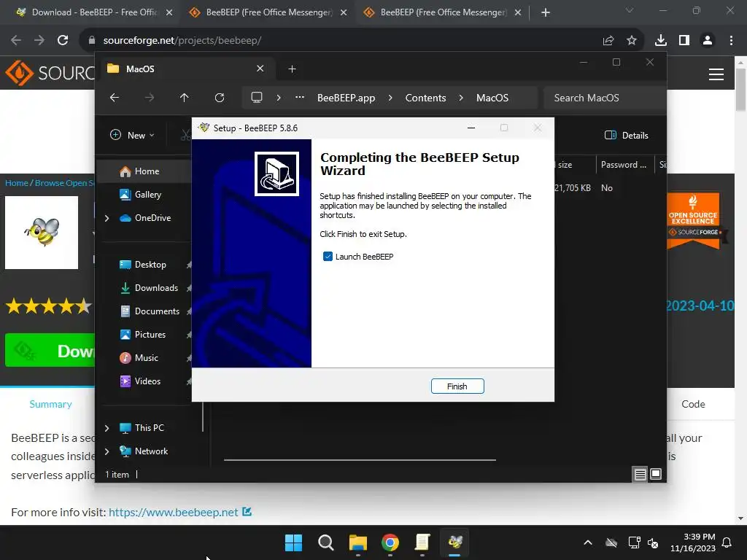
Task: Expand the Network tree node
Action: coord(107,451)
